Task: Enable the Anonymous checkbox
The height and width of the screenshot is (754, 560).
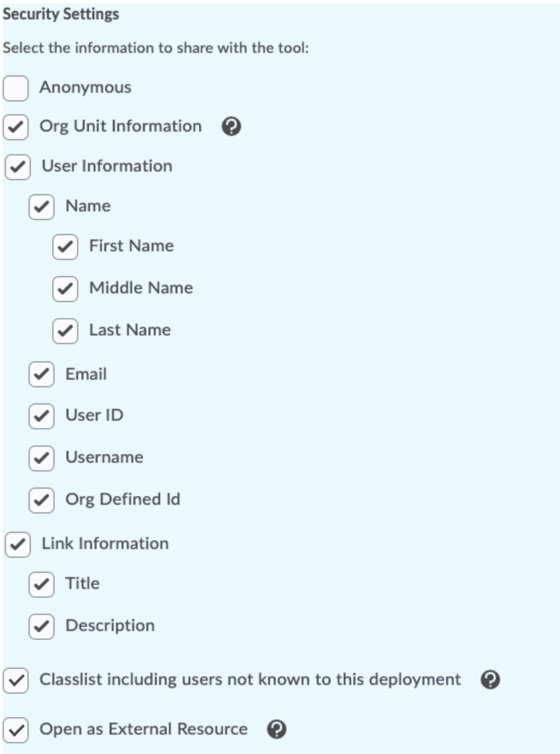Action: [x=16, y=88]
